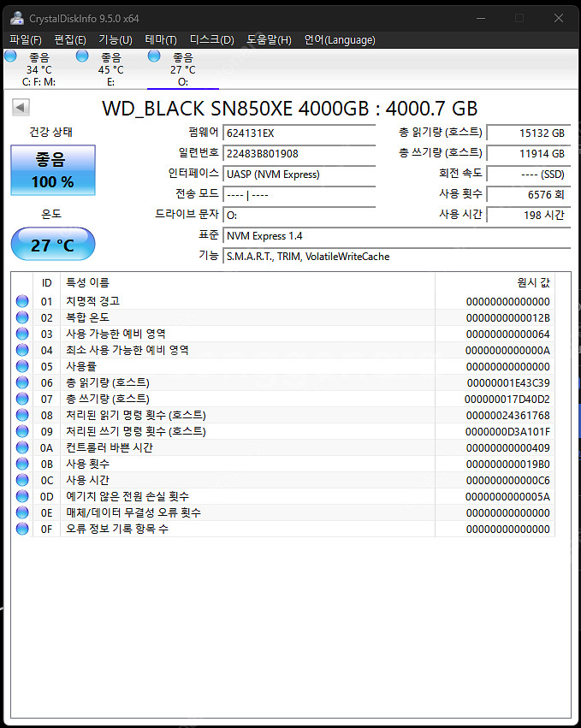This screenshot has width=581, height=728.
Task: Click the serial number field 22483B801908
Action: click(299, 153)
